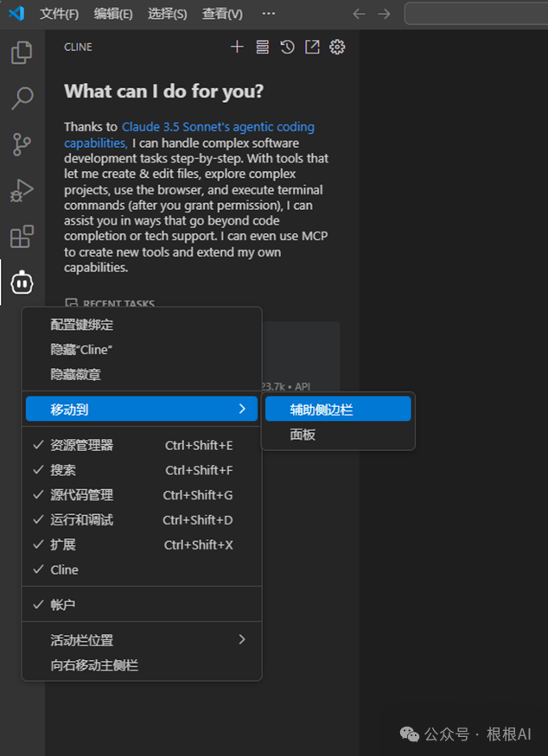This screenshot has width=548, height=756.
Task: Open Cline MCP servers icon
Action: coord(263,47)
